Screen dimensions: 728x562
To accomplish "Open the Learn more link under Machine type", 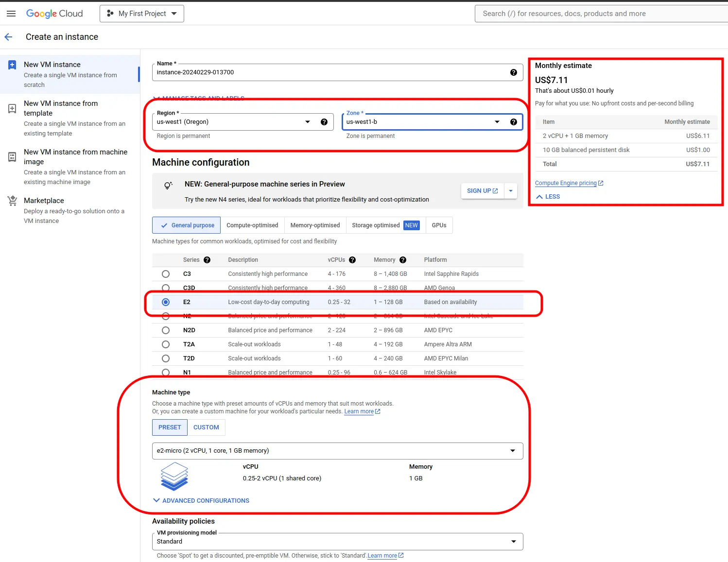I will (362, 411).
